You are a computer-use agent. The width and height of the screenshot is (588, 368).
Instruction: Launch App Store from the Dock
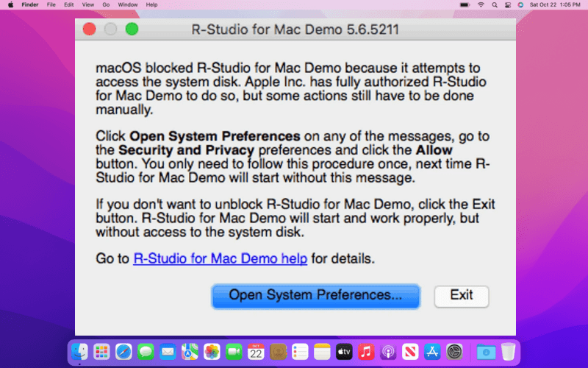[432, 353]
